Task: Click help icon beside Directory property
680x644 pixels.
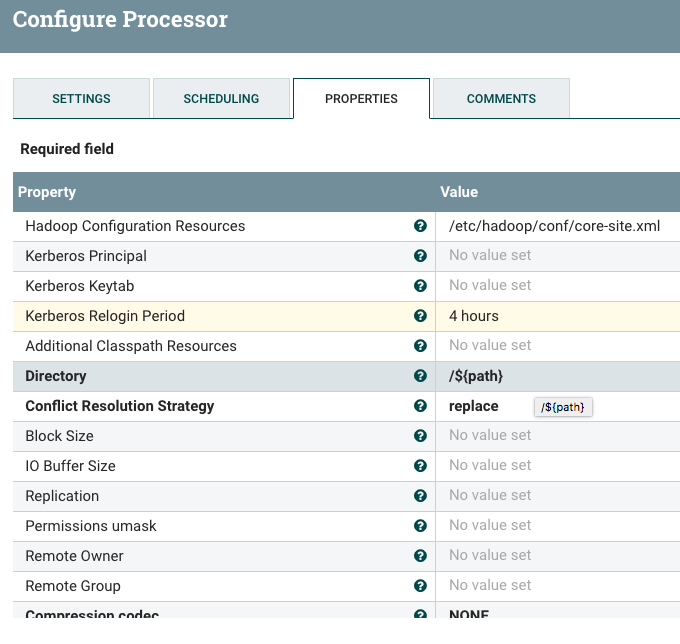Action: 421,376
